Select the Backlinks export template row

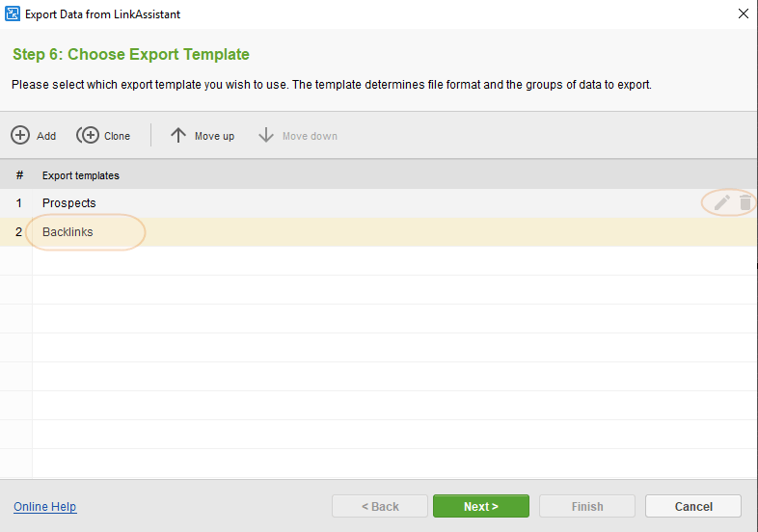(379, 232)
